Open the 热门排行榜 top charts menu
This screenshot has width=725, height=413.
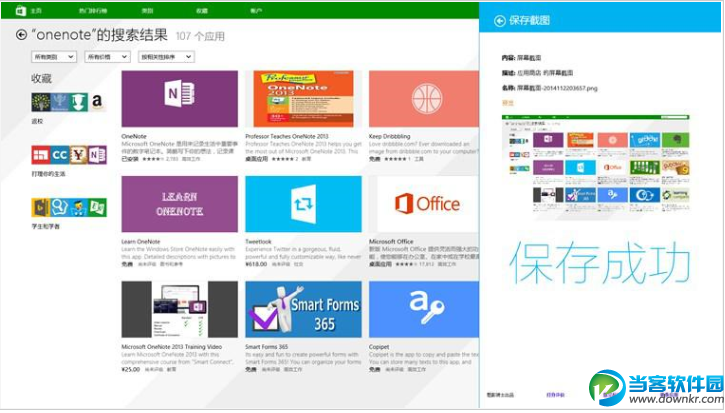(93, 11)
